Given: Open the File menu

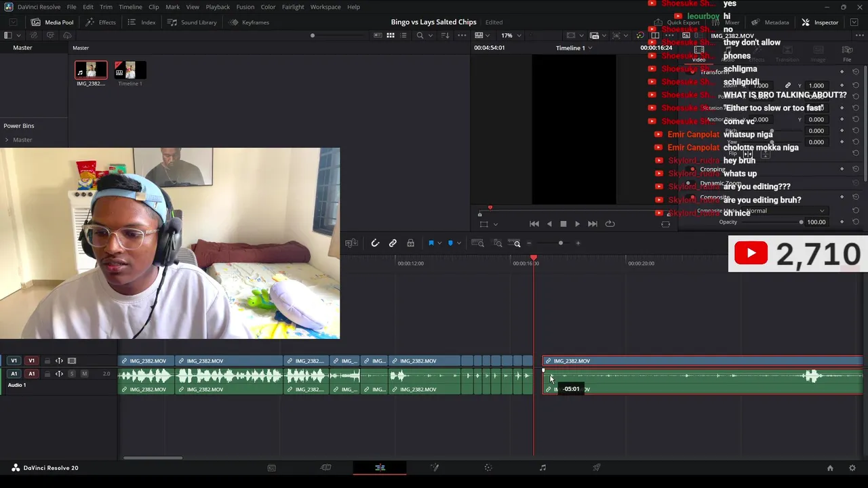Looking at the screenshot, I should coord(71,7).
